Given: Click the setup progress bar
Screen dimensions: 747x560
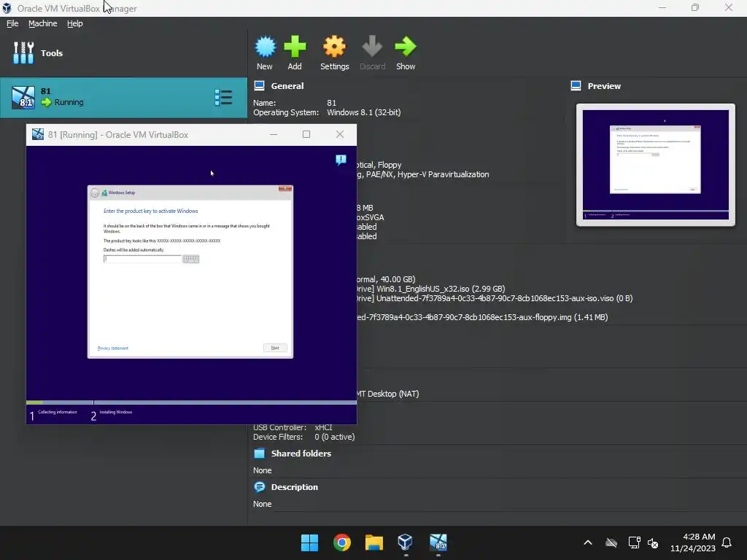Looking at the screenshot, I should (x=191, y=402).
